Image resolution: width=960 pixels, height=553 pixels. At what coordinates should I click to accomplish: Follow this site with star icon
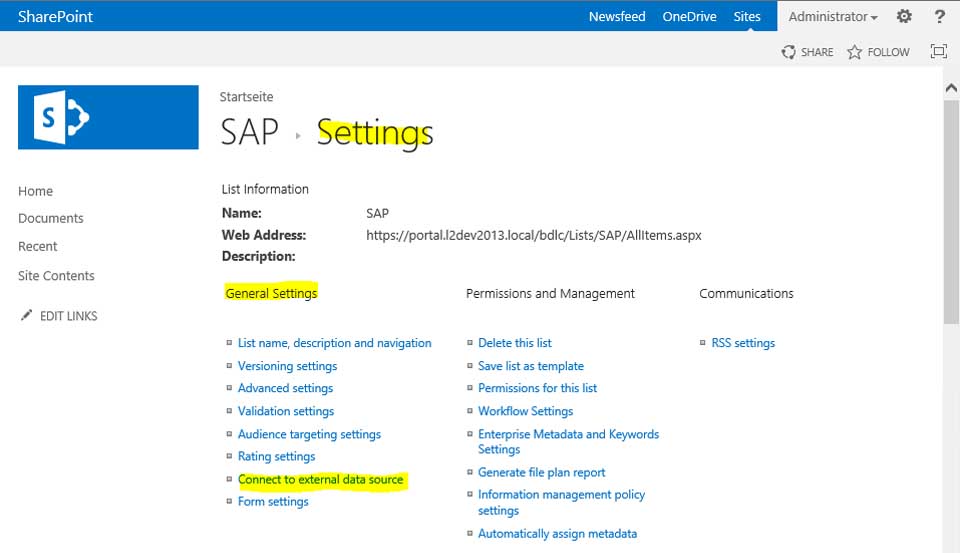855,52
